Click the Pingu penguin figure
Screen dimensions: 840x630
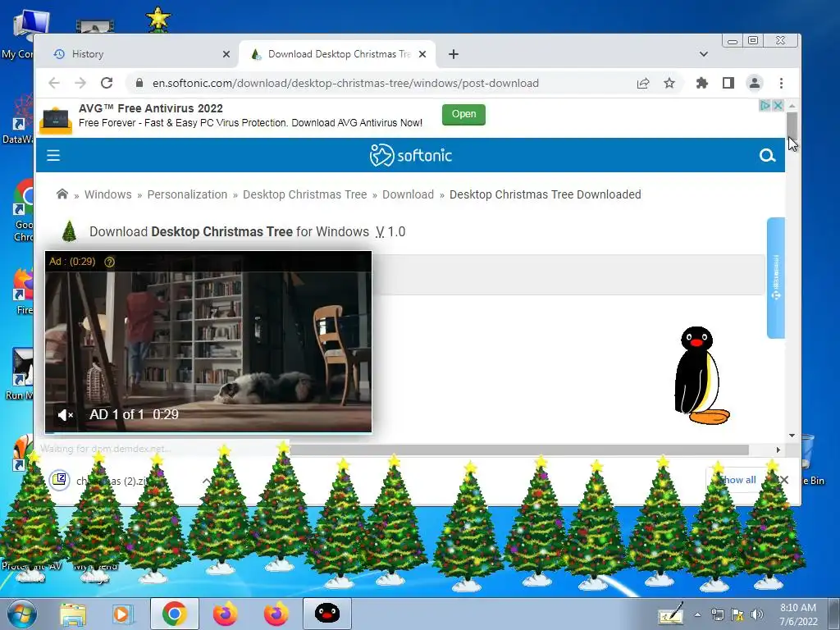[701, 375]
